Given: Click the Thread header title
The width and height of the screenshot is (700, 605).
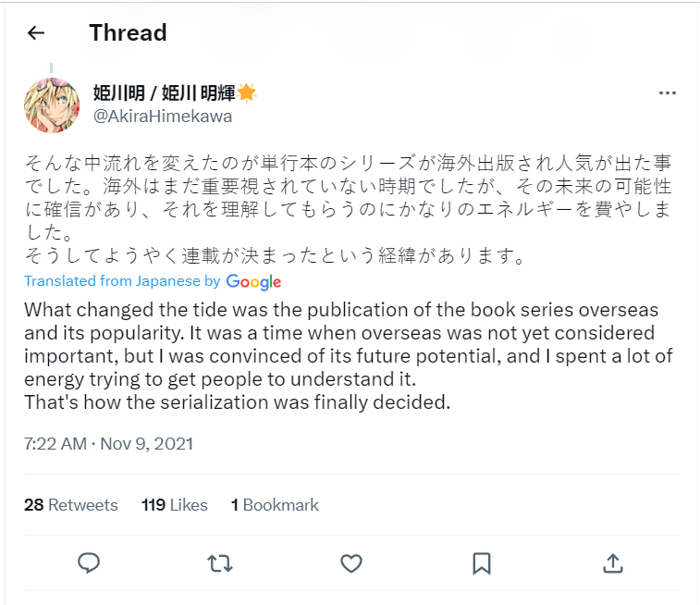Looking at the screenshot, I should pyautogui.click(x=128, y=33).
